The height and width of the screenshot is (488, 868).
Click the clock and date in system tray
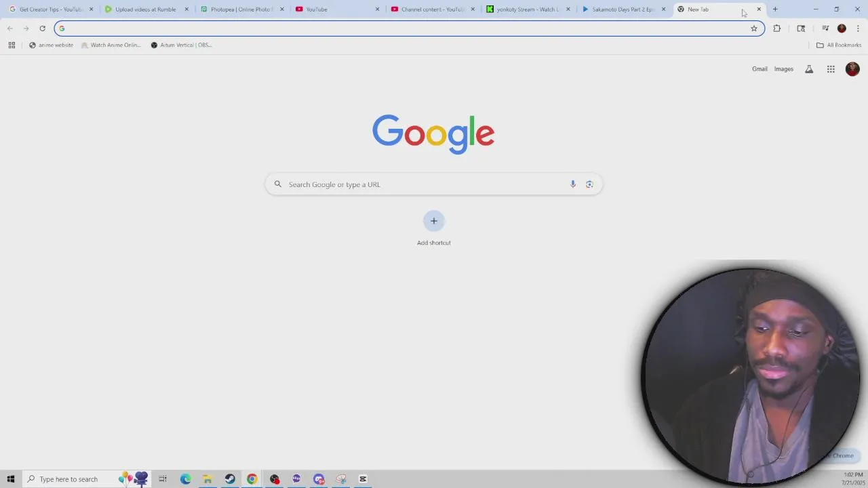852,479
